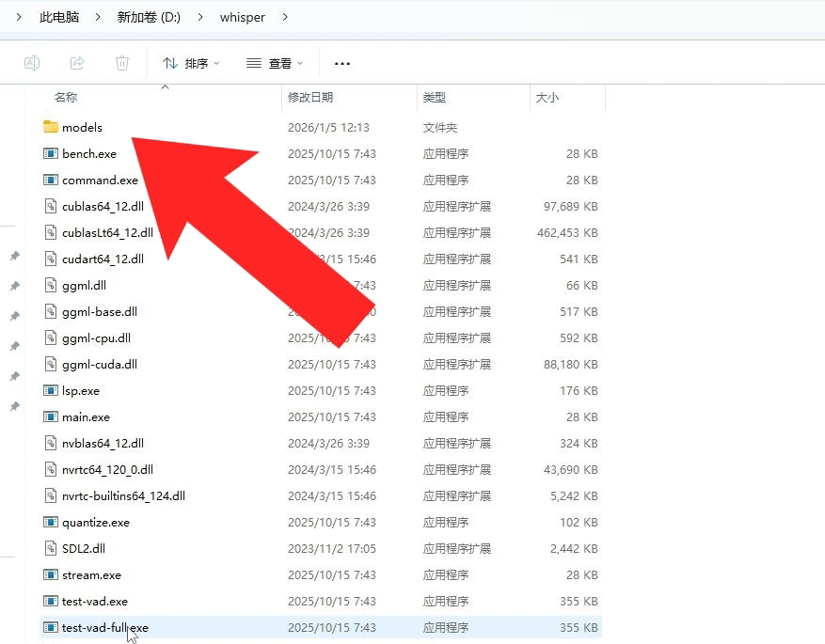Viewport: 825px width, 644px height.
Task: Select the command.exe file icon
Action: 51,180
